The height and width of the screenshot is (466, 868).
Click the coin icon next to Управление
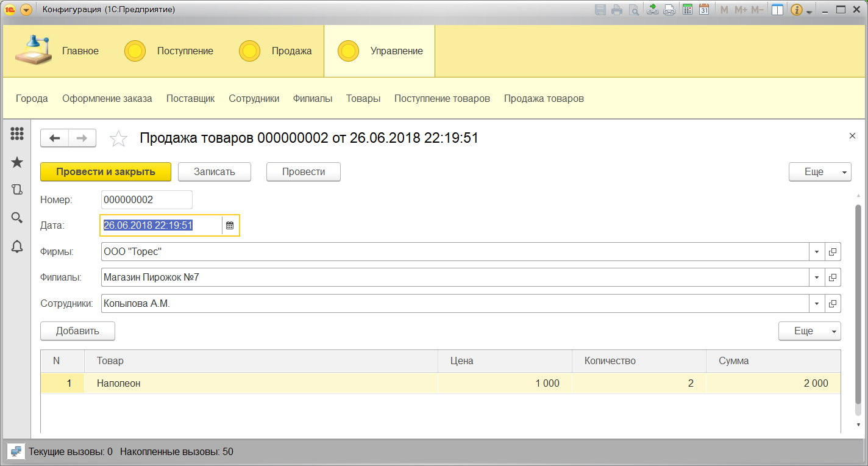click(348, 51)
